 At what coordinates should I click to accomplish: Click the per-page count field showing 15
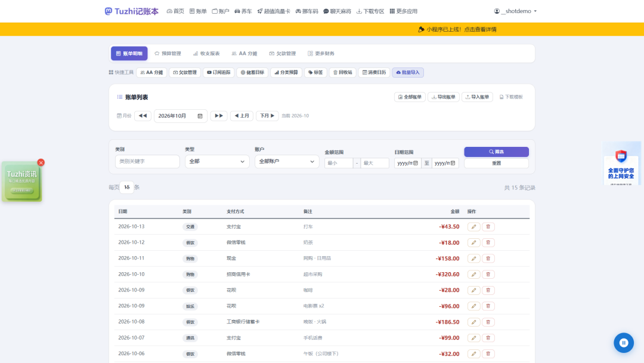[x=126, y=187]
